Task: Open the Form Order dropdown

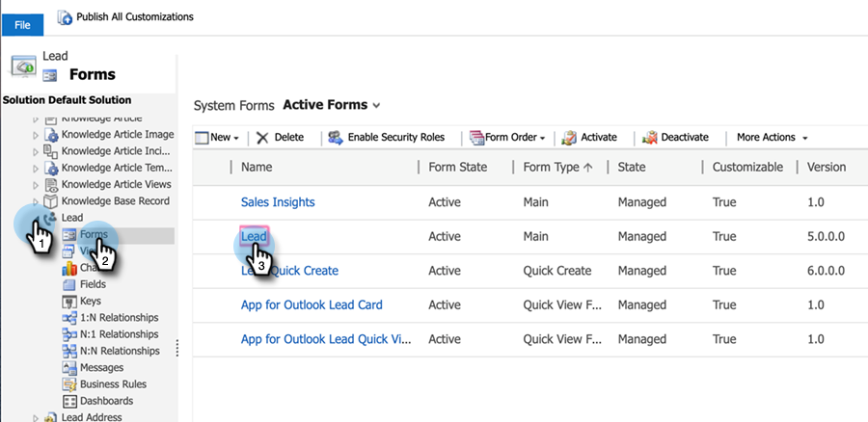Action: pyautogui.click(x=543, y=139)
